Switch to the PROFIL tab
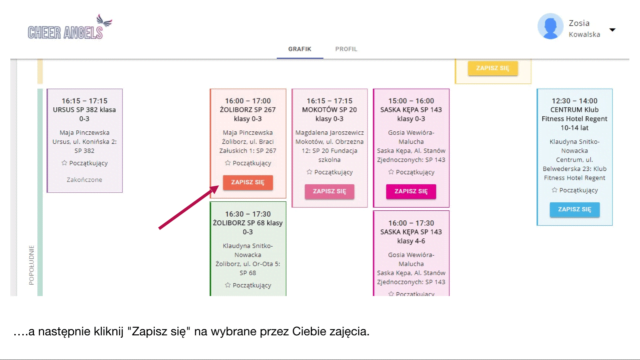 346,49
